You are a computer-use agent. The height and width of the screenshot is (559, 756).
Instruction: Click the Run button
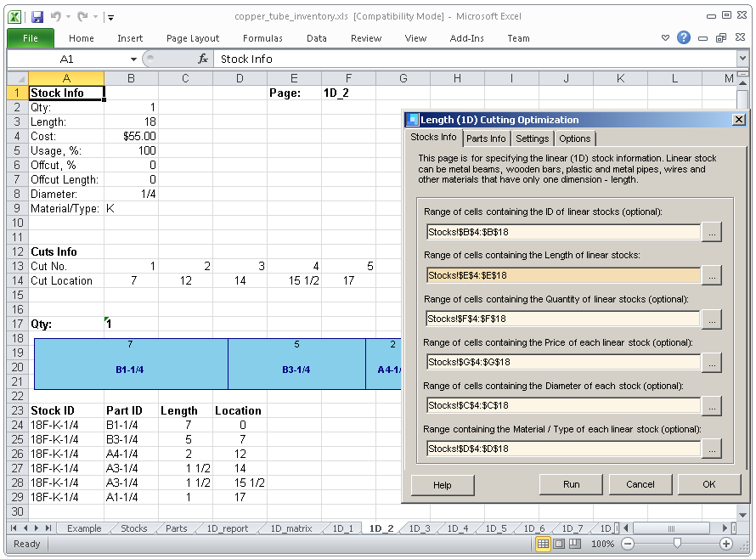[x=571, y=484]
